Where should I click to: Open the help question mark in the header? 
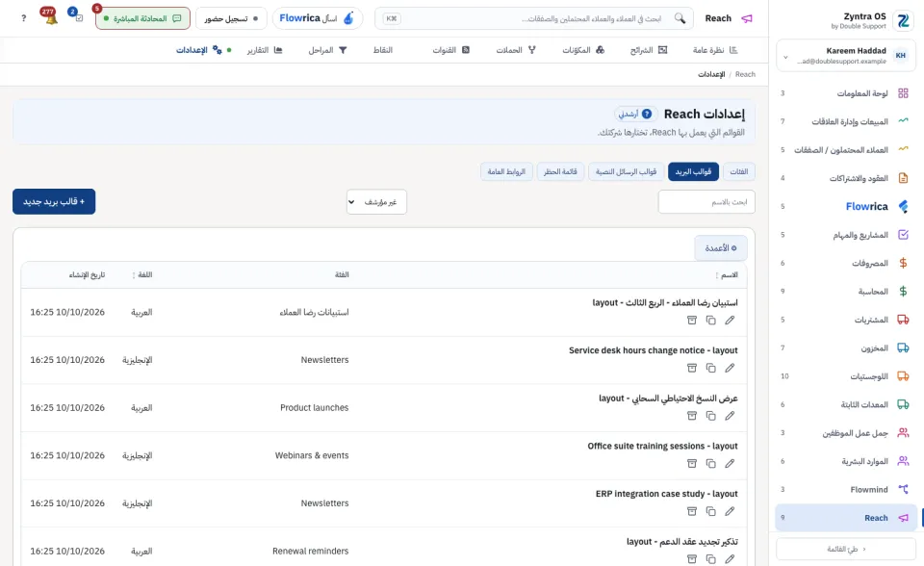23,18
